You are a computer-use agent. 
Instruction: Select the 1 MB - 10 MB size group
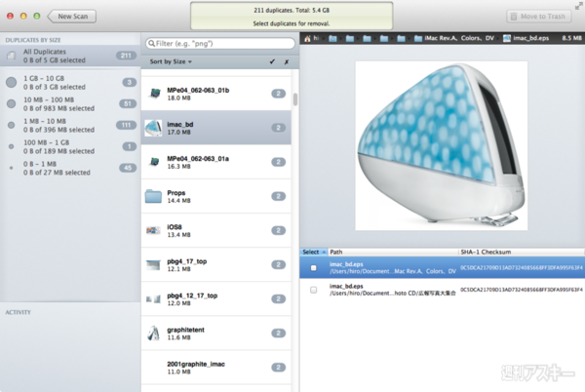[70, 126]
